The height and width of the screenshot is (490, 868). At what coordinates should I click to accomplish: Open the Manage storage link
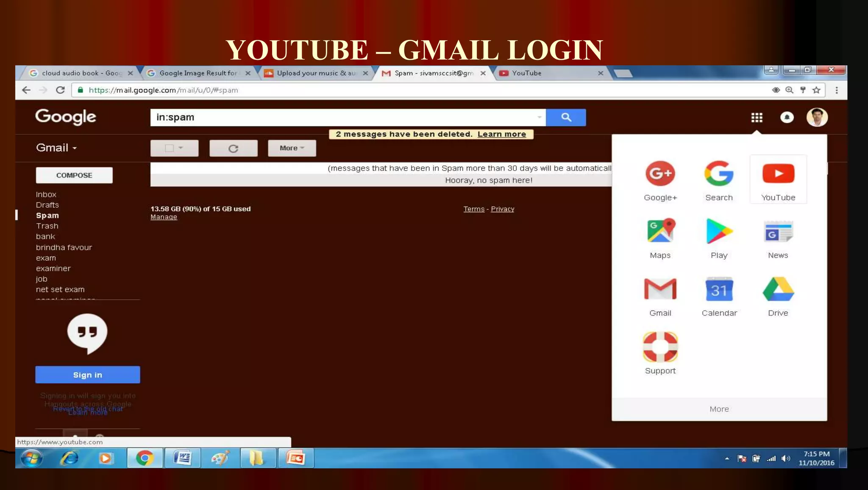click(x=164, y=217)
